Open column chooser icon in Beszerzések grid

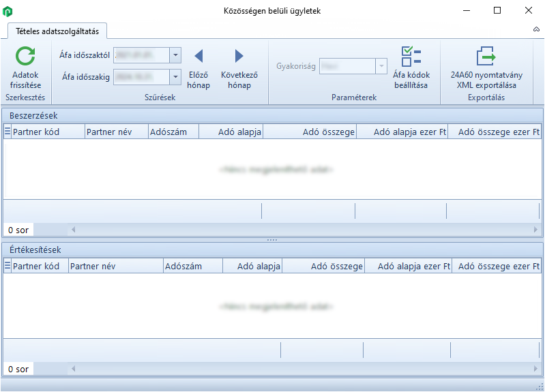tap(8, 132)
